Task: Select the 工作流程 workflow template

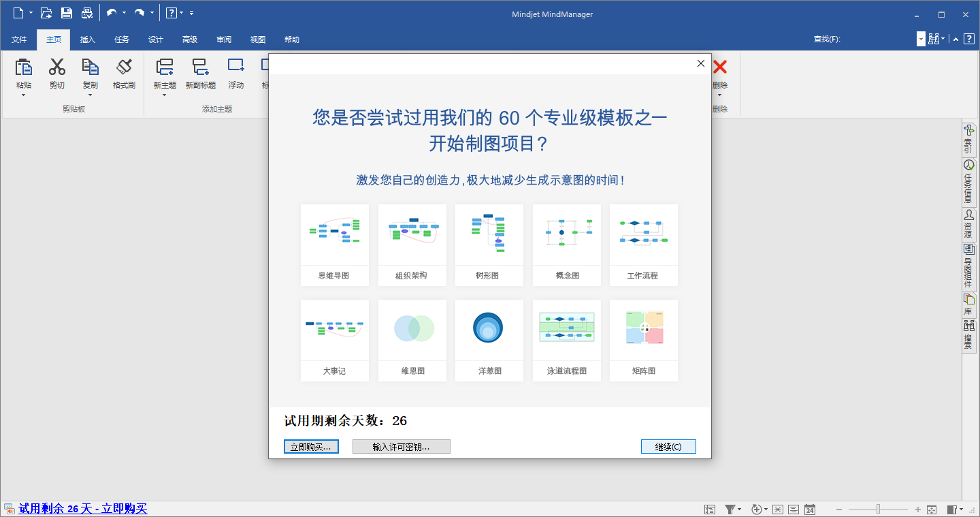Action: (643, 245)
